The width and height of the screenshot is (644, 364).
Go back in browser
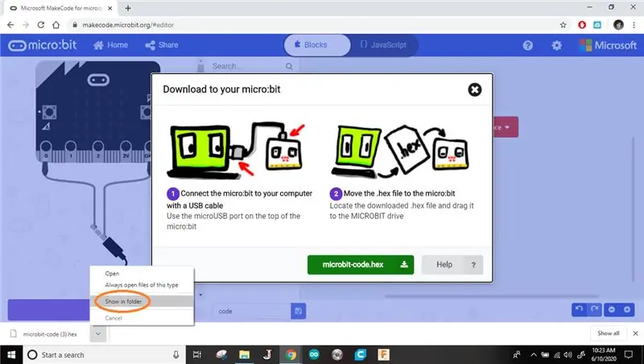[x=10, y=25]
